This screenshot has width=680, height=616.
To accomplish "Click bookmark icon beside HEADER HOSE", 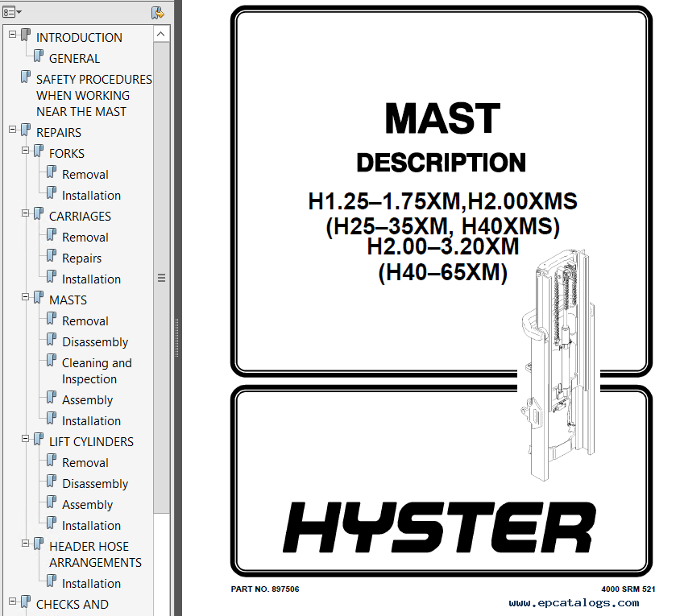I will pyautogui.click(x=39, y=544).
